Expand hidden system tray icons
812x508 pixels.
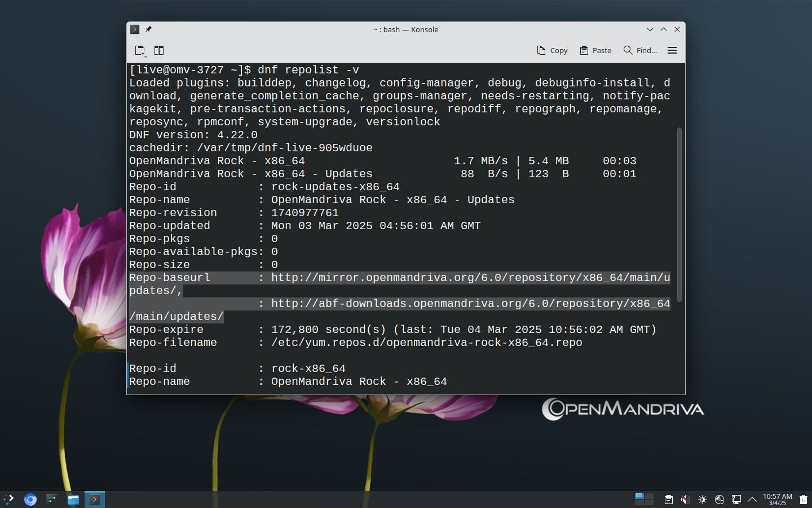tap(752, 500)
